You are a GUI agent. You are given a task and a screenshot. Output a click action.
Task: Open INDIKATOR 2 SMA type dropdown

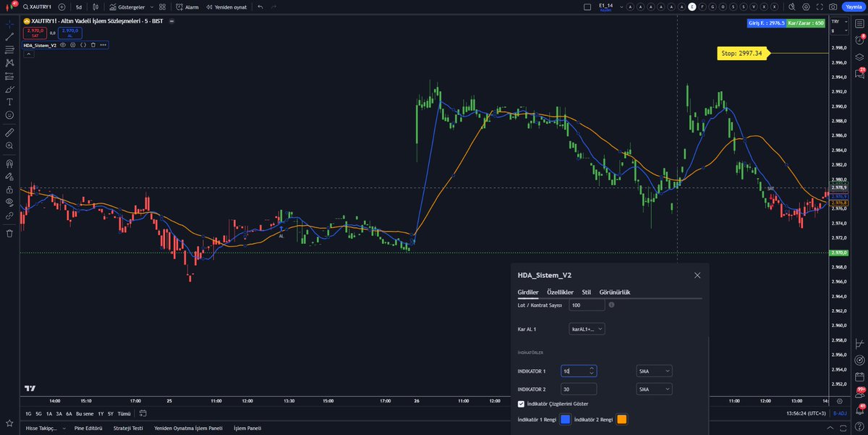tap(654, 389)
